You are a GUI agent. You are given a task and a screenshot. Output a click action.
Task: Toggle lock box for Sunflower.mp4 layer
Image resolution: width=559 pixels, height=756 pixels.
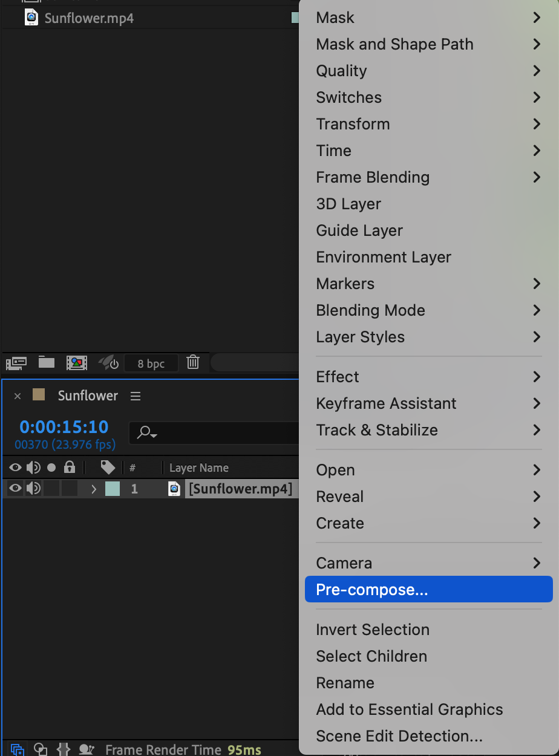point(70,489)
